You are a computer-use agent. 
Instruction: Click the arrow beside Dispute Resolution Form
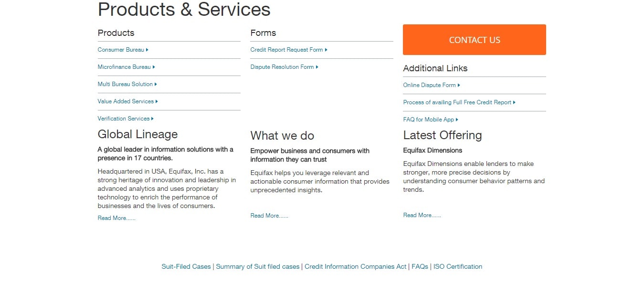(317, 67)
